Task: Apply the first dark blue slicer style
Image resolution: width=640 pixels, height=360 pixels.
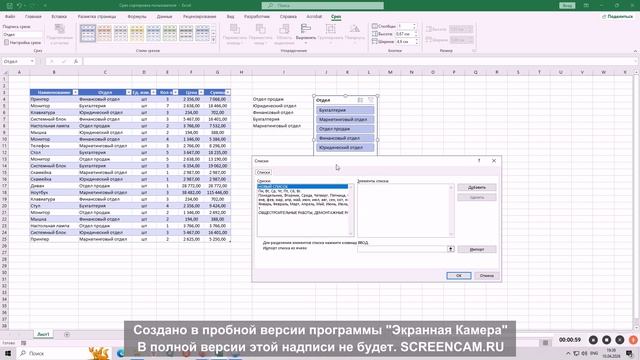Action: (88, 33)
